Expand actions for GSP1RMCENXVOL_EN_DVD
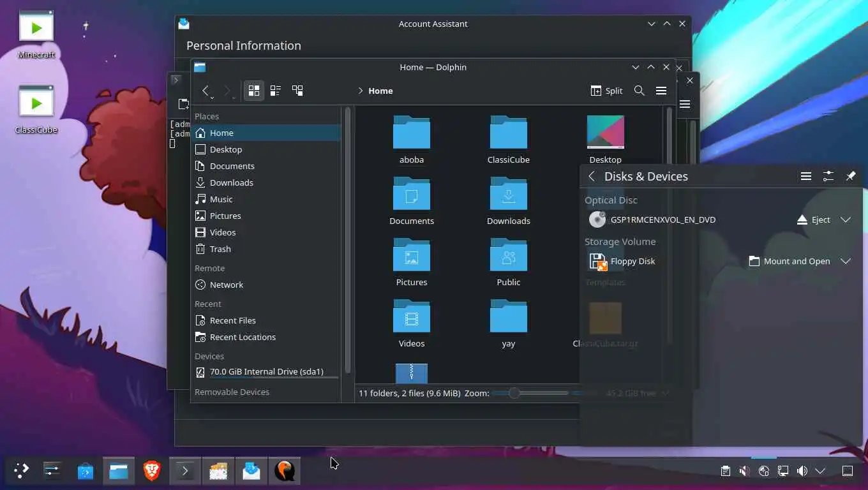This screenshot has width=868, height=490. click(x=846, y=219)
